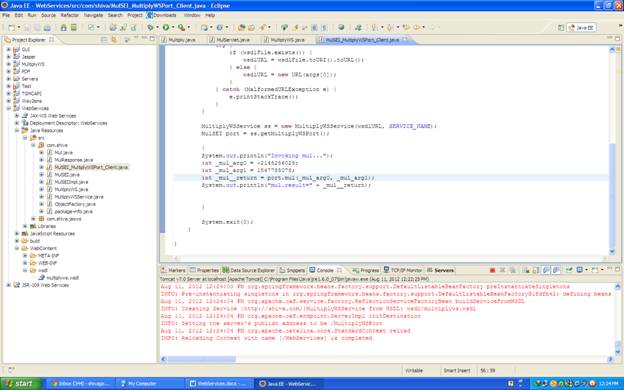Screen dimensions: 624x390
Task: Click the Display Selected Console icon
Action: point(580,270)
